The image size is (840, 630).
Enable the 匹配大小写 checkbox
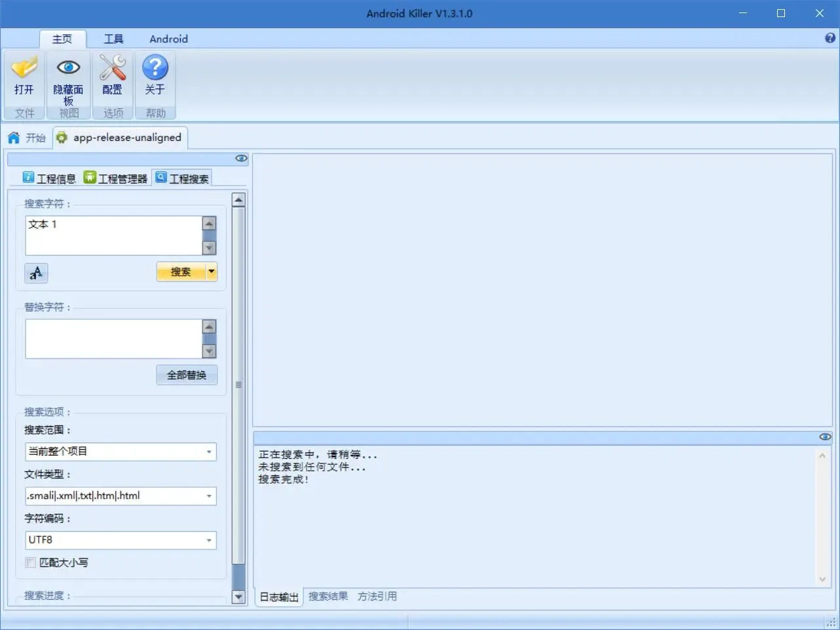click(31, 562)
